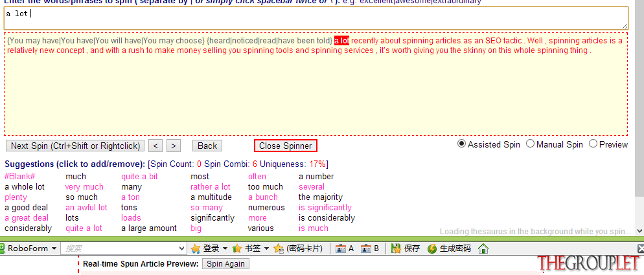Screen dimensions: 644x275
Task: Click the Spin Again button
Action: pos(226,264)
